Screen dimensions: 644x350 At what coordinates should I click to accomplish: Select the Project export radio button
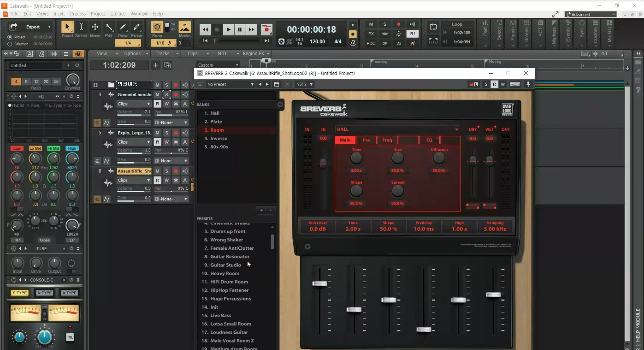[x=10, y=37]
